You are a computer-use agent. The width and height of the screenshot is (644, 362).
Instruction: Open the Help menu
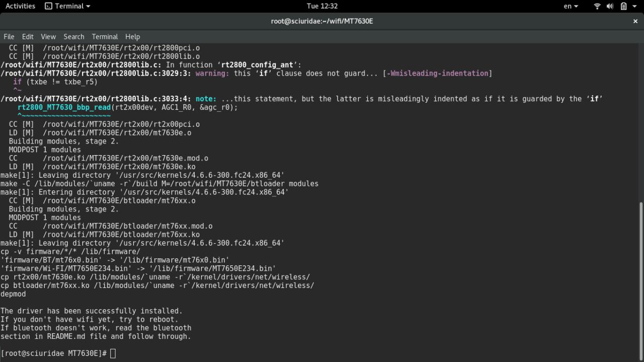click(x=132, y=37)
